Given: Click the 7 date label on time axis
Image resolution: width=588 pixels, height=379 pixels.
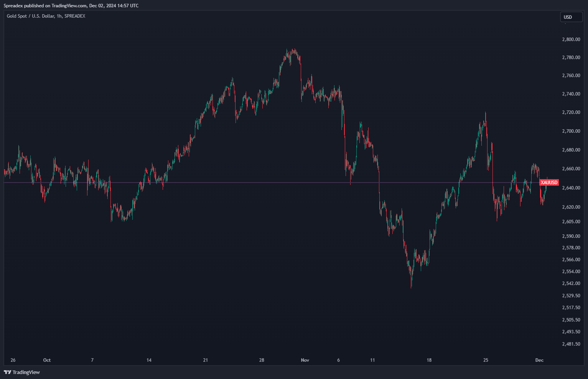Looking at the screenshot, I should [92, 360].
